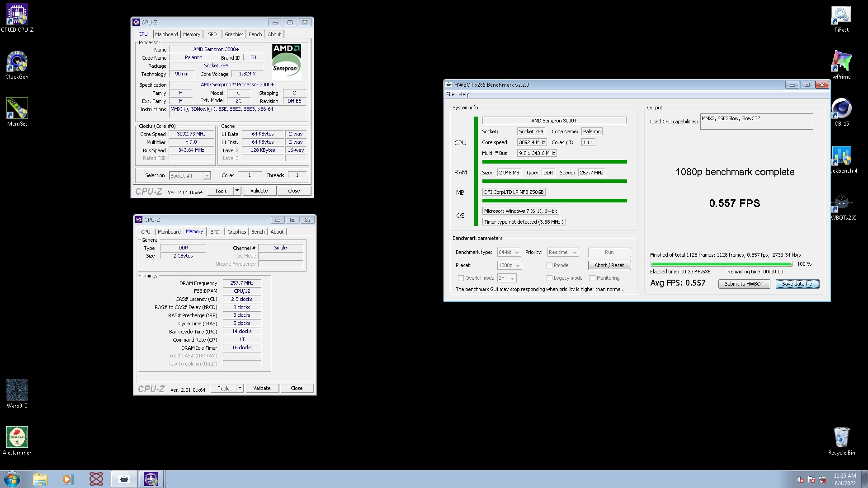Open the PiFast desktop shortcut
868x488 pixels.
(841, 18)
